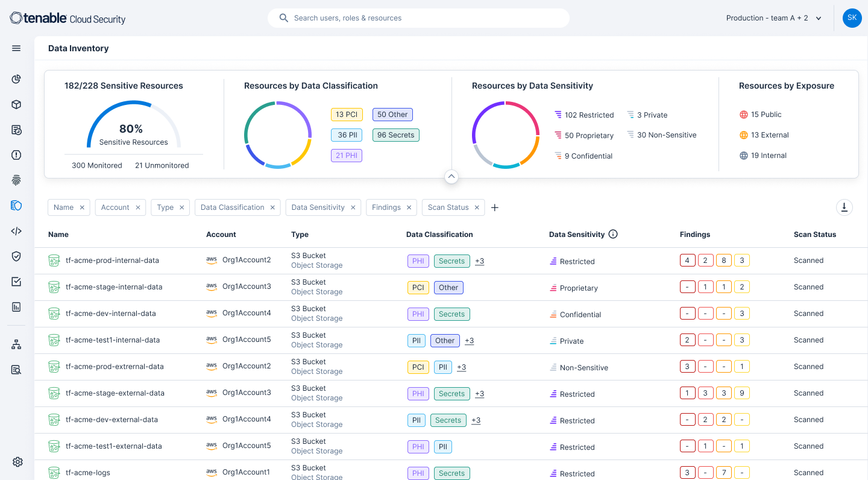Open the pie chart dashboard icon in sidebar
This screenshot has height=480, width=868.
16,79
